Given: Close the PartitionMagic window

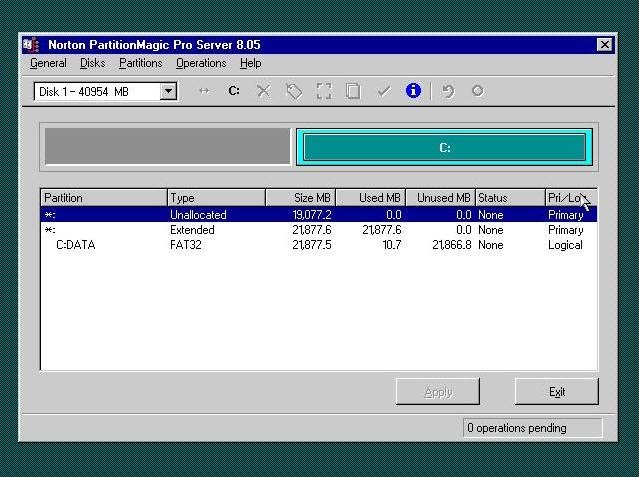Looking at the screenshot, I should tap(605, 44).
